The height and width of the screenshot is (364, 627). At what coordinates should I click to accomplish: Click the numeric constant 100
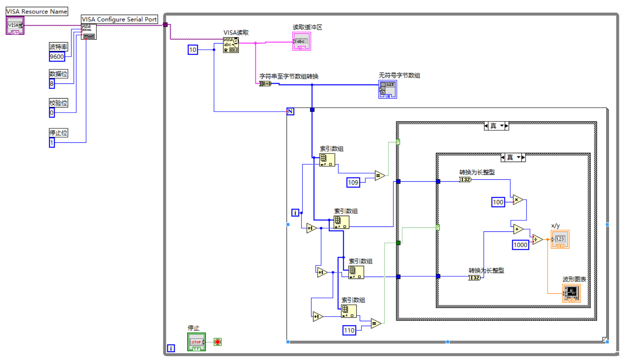point(498,202)
